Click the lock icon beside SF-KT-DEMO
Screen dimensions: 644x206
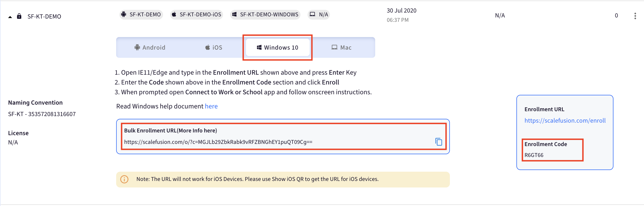click(19, 16)
